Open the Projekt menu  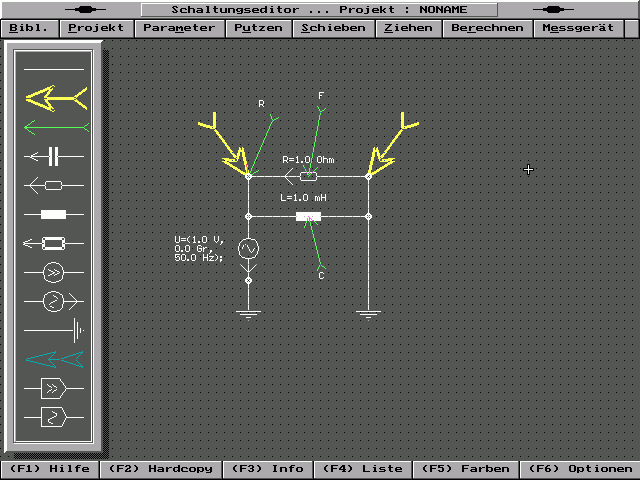pyautogui.click(x=96, y=28)
